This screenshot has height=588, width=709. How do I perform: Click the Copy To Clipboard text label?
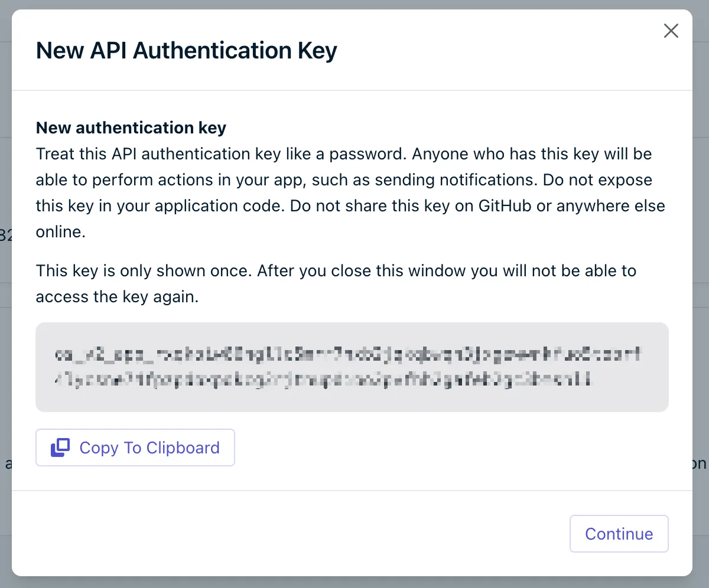click(x=149, y=447)
